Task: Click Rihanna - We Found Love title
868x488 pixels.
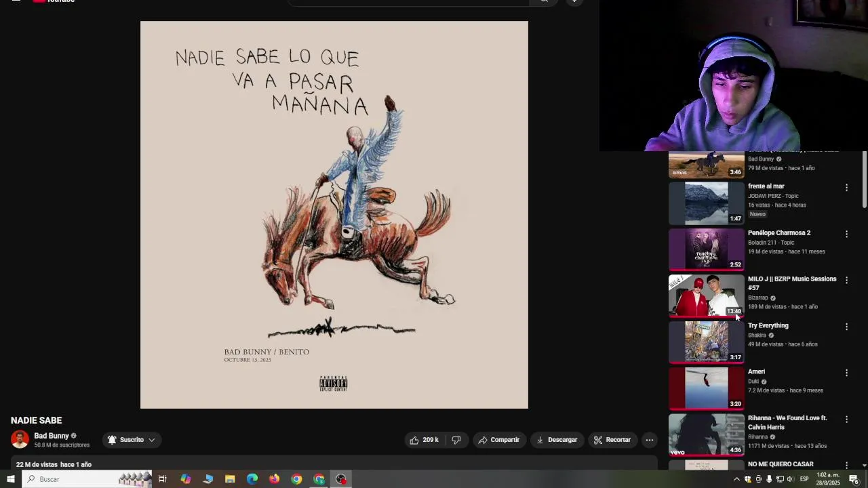Action: pyautogui.click(x=787, y=422)
